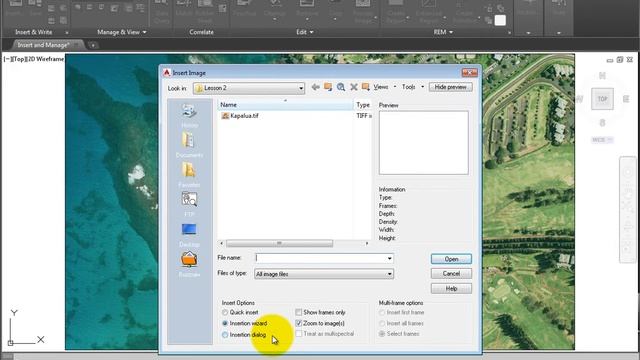This screenshot has height=360, width=640.
Task: Open the Buzzsaw location in the sidebar
Action: pyautogui.click(x=189, y=264)
